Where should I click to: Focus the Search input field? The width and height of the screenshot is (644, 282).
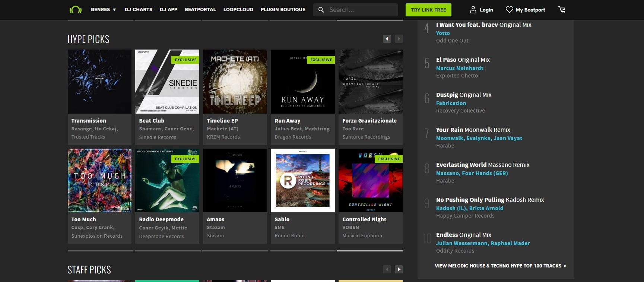362,10
